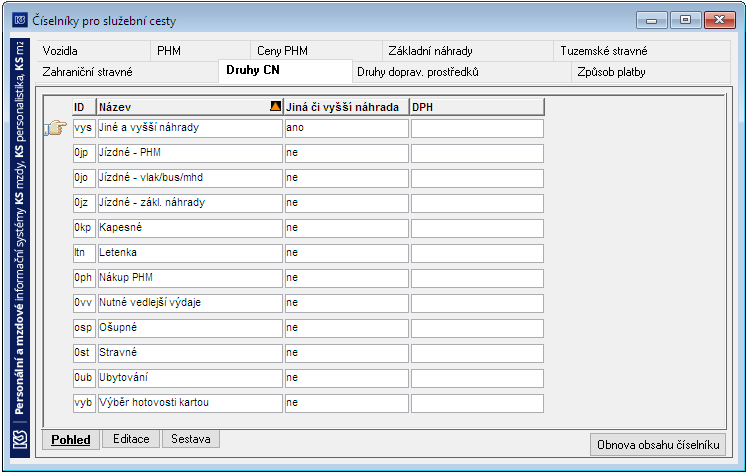Image resolution: width=748 pixels, height=475 pixels.
Task: Click the pointing hand row marker
Action: coord(56,128)
